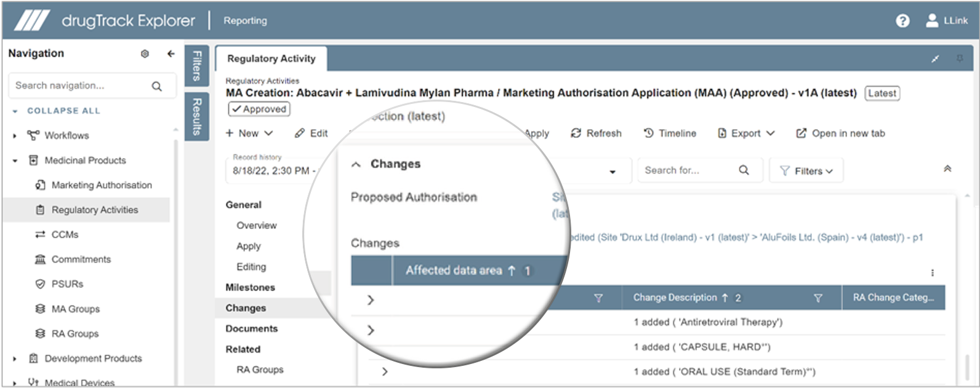Open the Timeline view

click(670, 133)
